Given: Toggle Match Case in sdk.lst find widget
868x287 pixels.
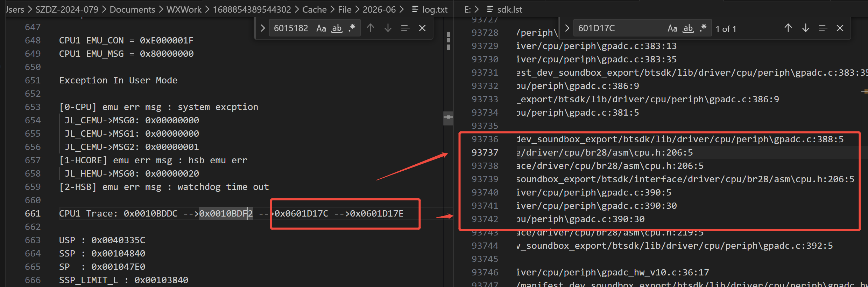Looking at the screenshot, I should click(672, 28).
